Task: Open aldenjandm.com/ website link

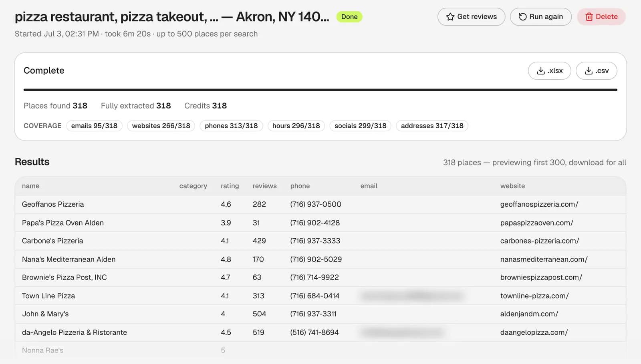Action: coord(529,314)
